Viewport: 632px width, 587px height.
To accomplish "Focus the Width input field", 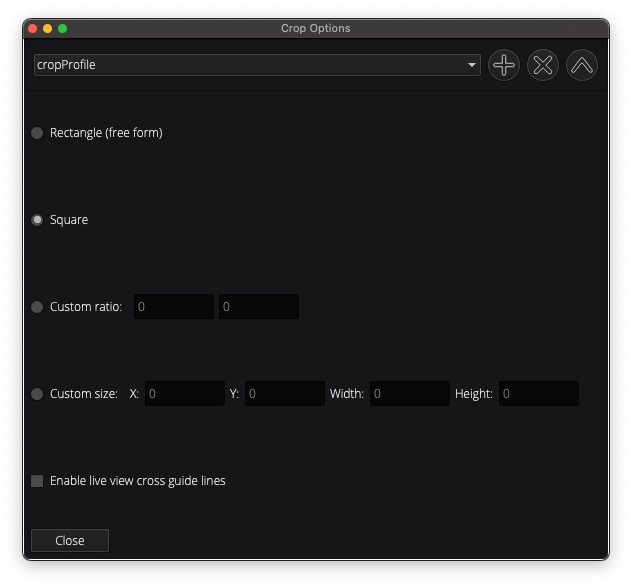I will coord(409,394).
